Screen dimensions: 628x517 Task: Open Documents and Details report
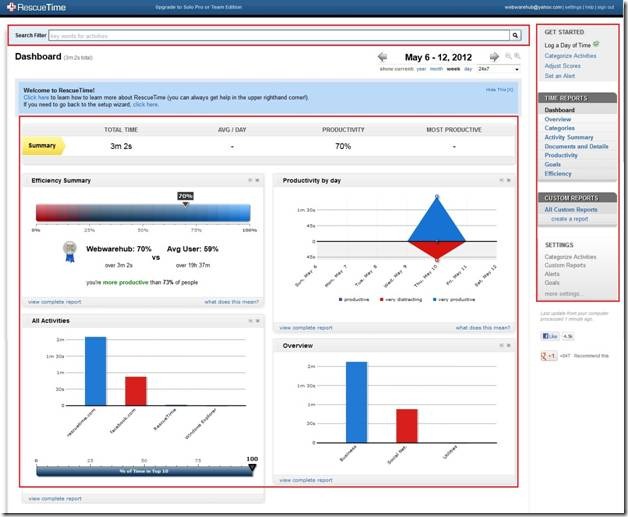point(576,146)
